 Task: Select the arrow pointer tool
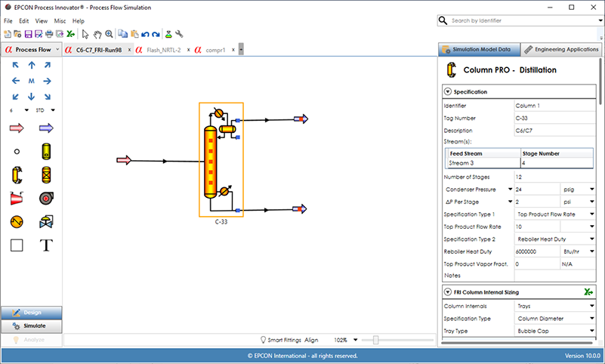click(x=85, y=34)
